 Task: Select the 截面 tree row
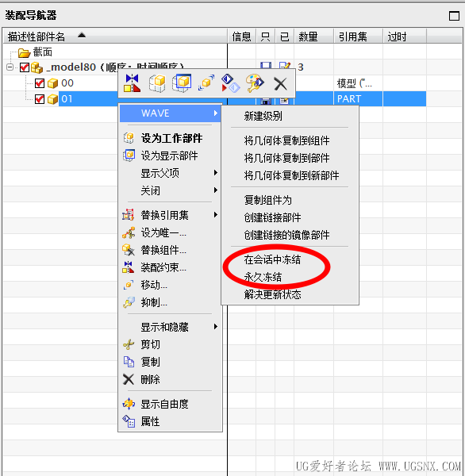[43, 52]
